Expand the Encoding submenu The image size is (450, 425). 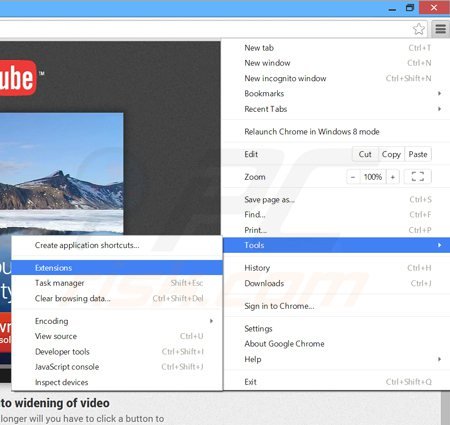click(117, 321)
